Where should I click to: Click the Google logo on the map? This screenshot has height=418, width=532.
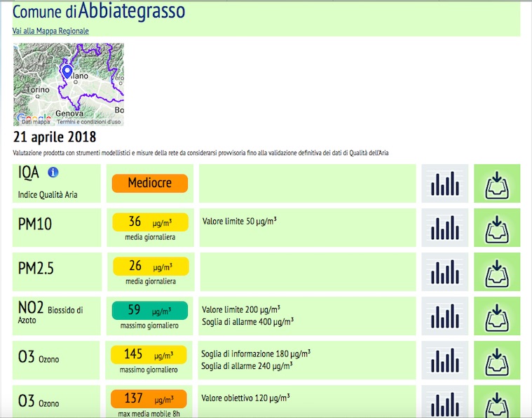pos(28,119)
